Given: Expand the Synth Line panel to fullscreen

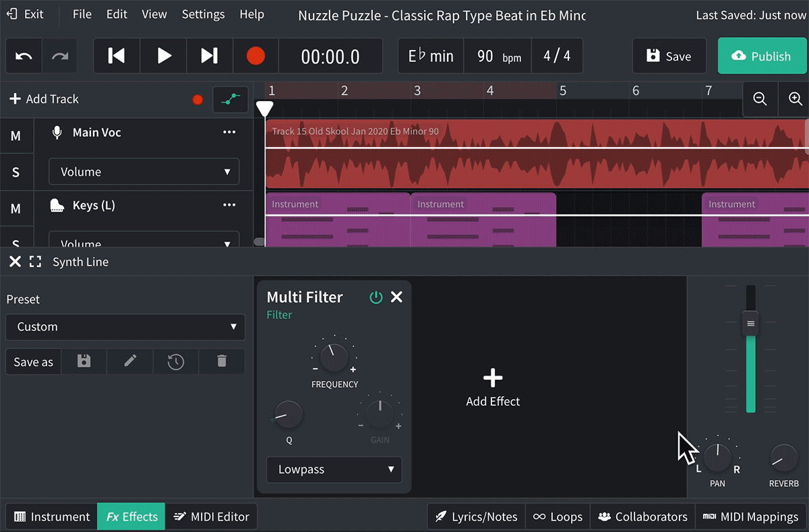Looking at the screenshot, I should 35,262.
